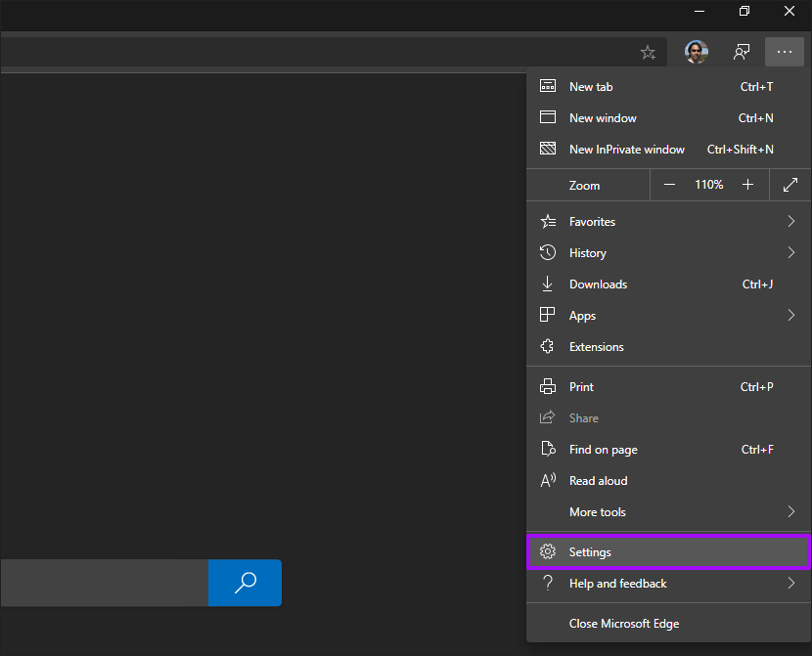Click the blue search magnifier button
The width and height of the screenshot is (812, 656).
tap(245, 583)
